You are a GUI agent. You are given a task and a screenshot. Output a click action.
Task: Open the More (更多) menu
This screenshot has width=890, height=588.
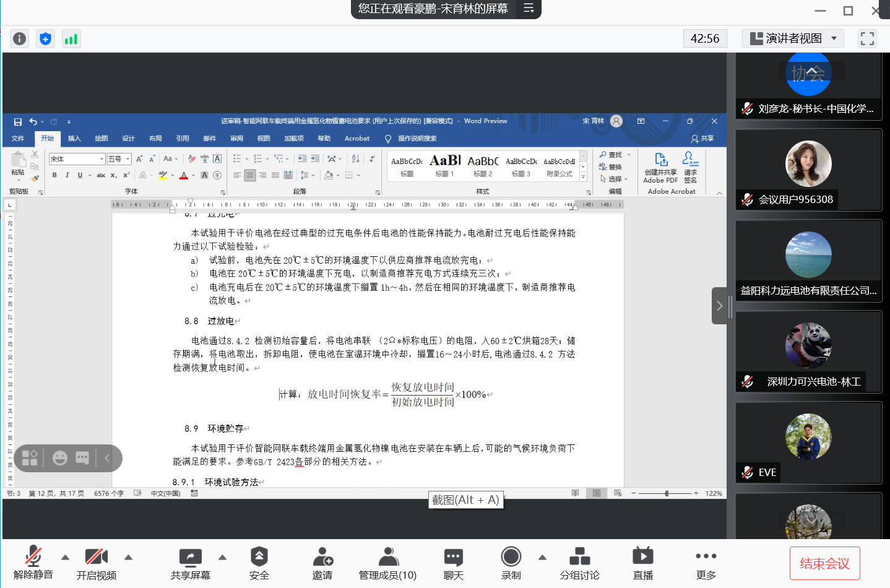tap(706, 563)
